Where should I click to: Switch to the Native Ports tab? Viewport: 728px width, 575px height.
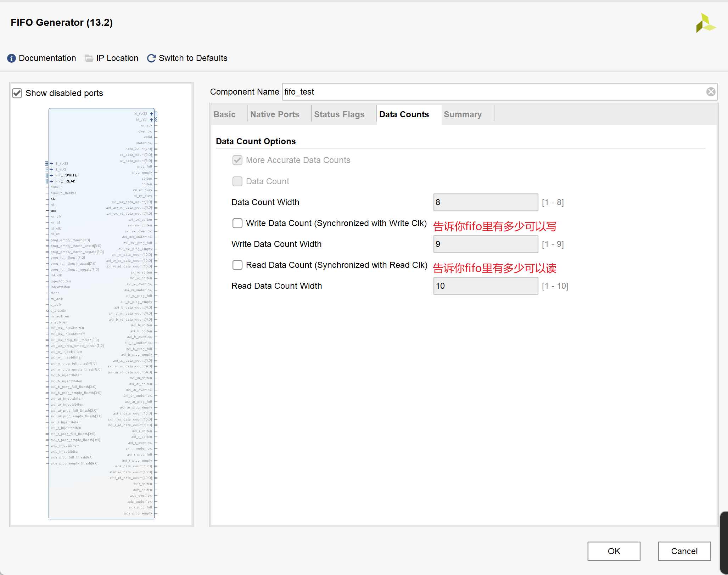(275, 114)
